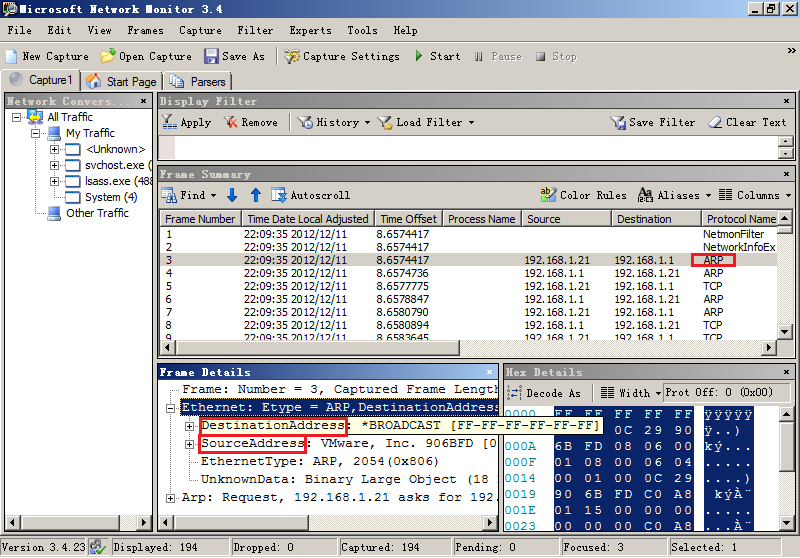Expand the <Unknown> tree node

(x=54, y=149)
